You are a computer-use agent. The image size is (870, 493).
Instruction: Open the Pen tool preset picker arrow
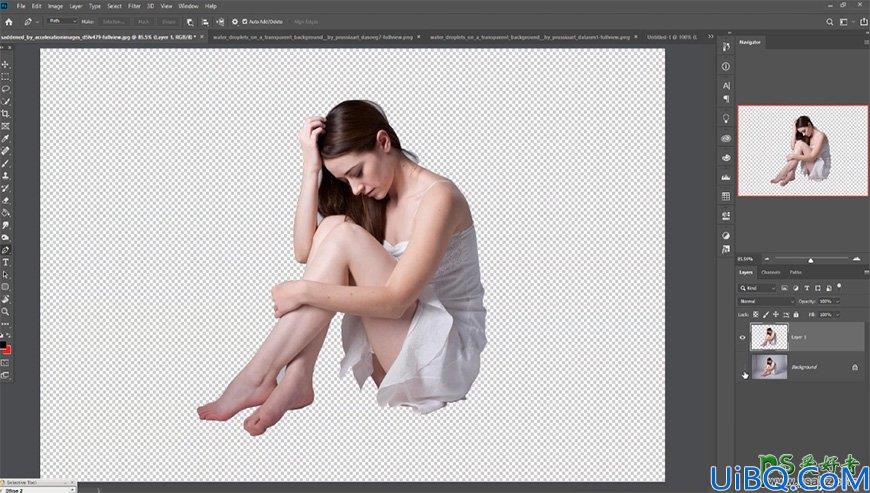click(x=37, y=22)
